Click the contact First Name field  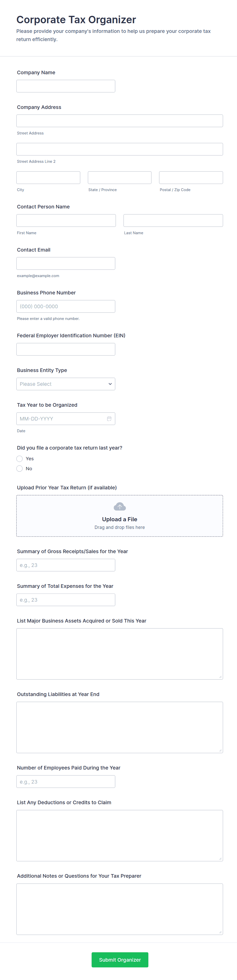66,220
